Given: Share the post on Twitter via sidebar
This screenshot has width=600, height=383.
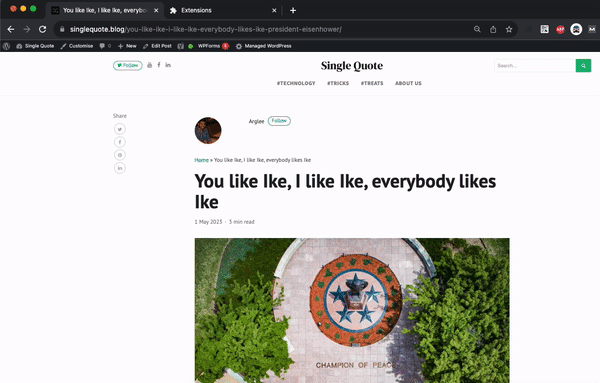Looking at the screenshot, I should [120, 129].
